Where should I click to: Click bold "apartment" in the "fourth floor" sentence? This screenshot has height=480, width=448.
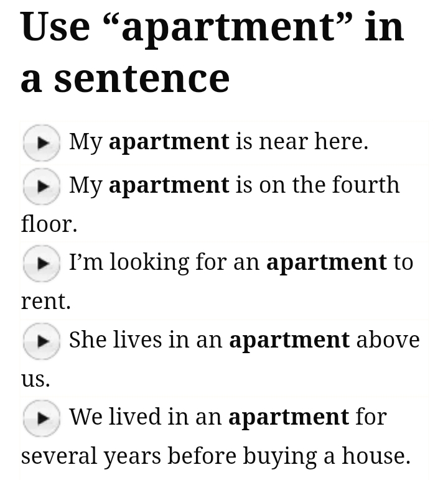point(169,185)
